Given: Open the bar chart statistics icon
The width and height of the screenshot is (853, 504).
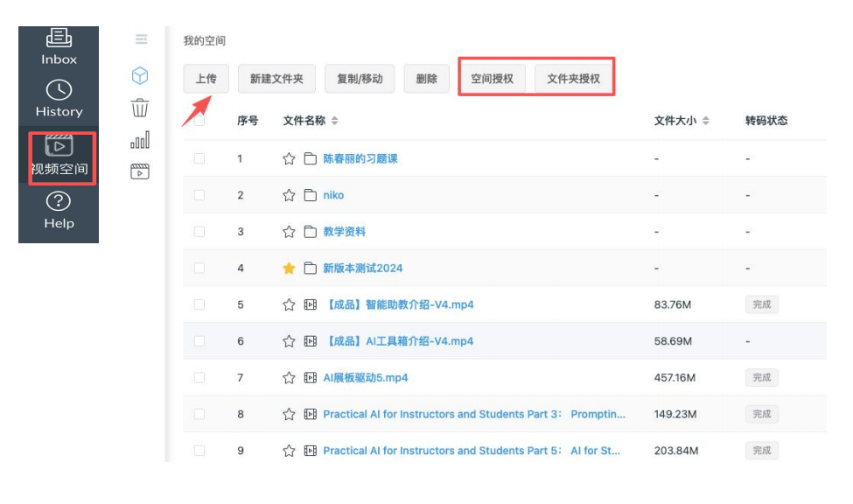Looking at the screenshot, I should point(140,140).
